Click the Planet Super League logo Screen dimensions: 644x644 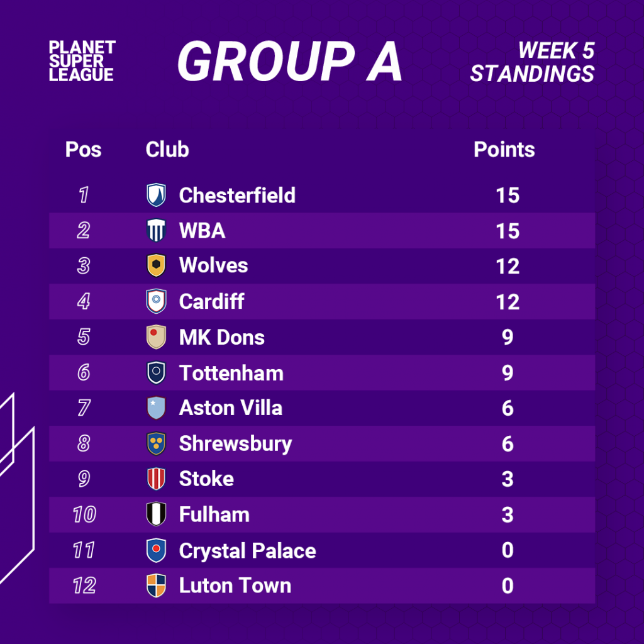tap(82, 61)
